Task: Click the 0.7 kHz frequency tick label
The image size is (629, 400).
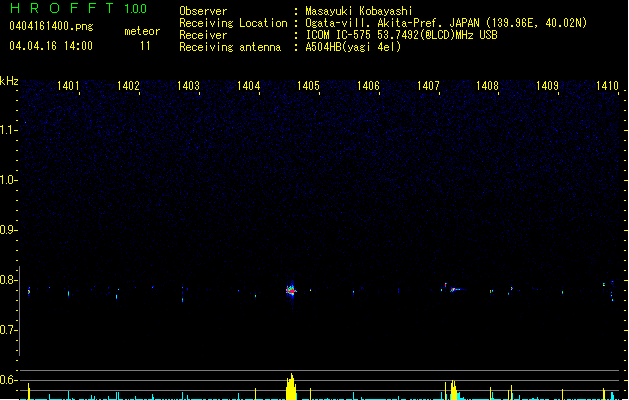Action: (9, 330)
